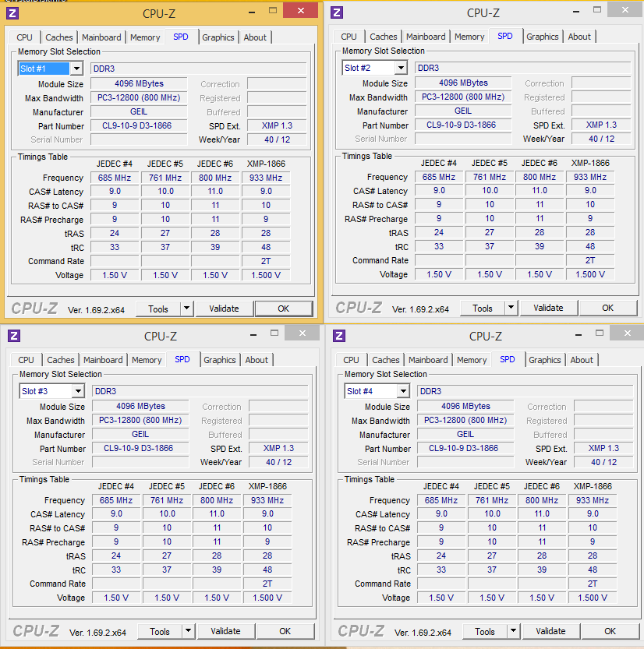Click Manufacturer GEIL field in Slot #2 window
This screenshot has height=649, width=644.
click(463, 111)
